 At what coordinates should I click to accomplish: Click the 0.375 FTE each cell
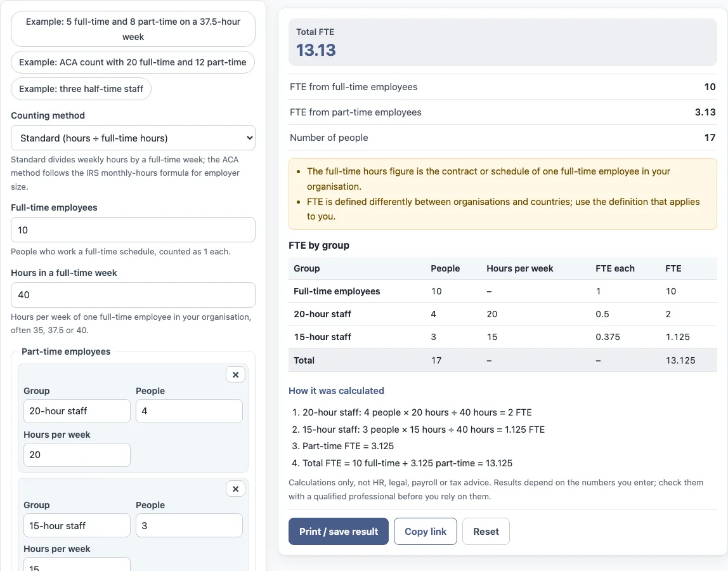(x=608, y=337)
